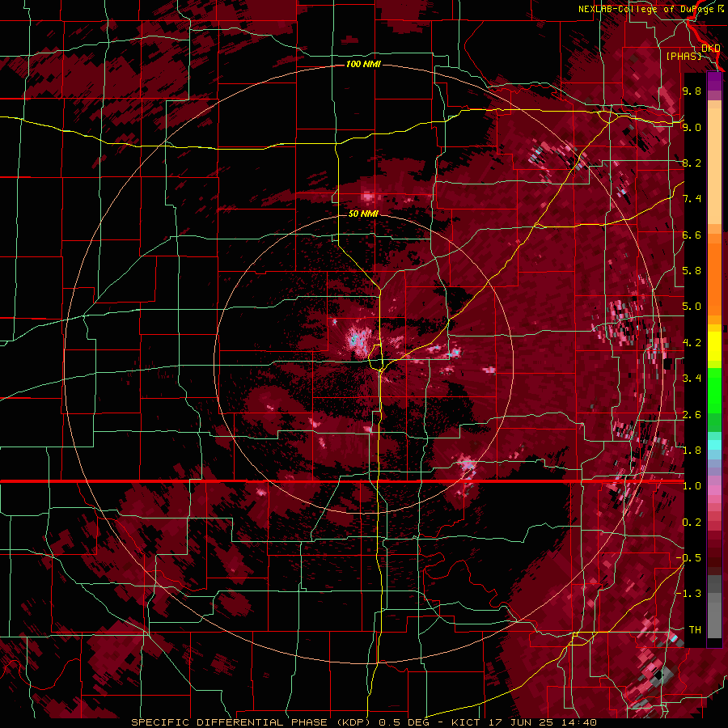
Task: Click the 4.2 scale value
Action: click(x=692, y=343)
